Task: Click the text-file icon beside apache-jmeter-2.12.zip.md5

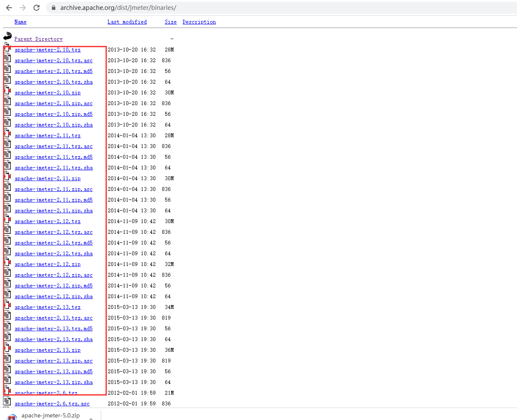Action: point(7,284)
